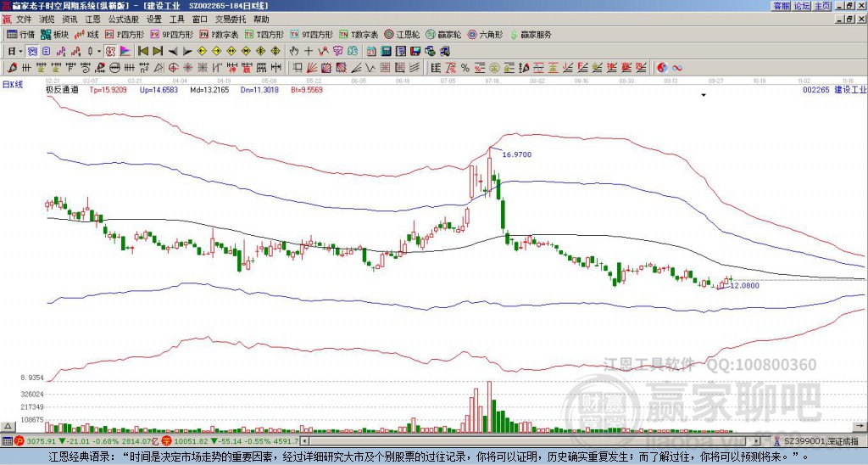The height and width of the screenshot is (465, 868).
Task: Click the horizontal scrollbar right arrow
Action: pos(757,441)
